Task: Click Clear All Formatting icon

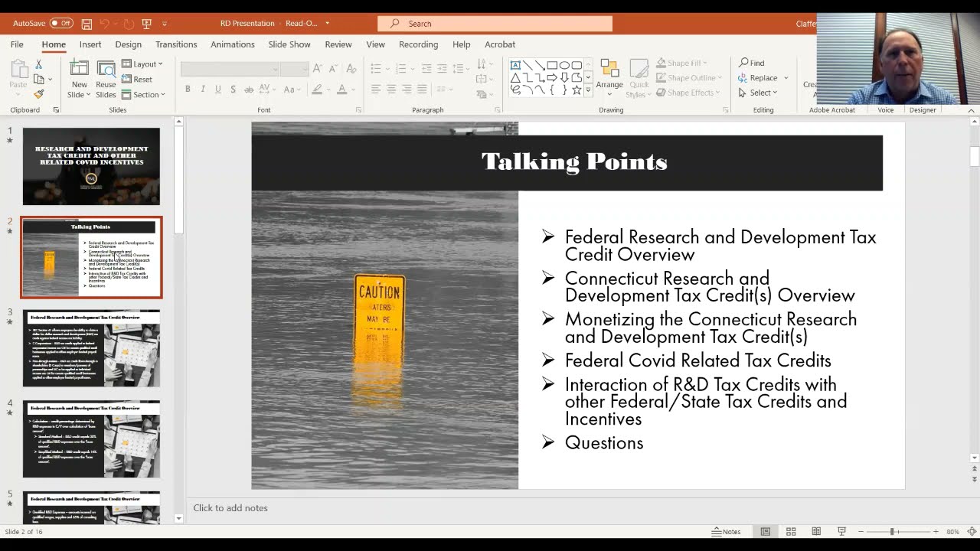Action: click(351, 69)
